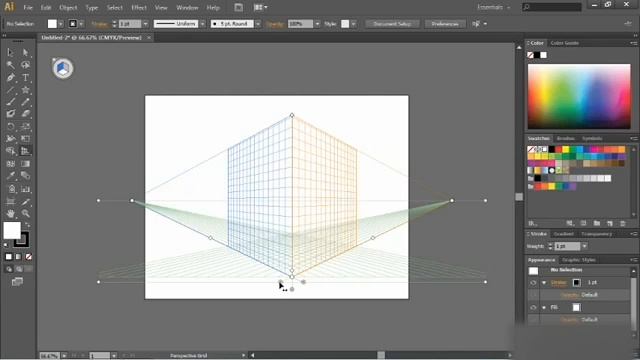Collapse the Fill row in Appearance panel
The width and height of the screenshot is (640, 360).
pos(544,307)
